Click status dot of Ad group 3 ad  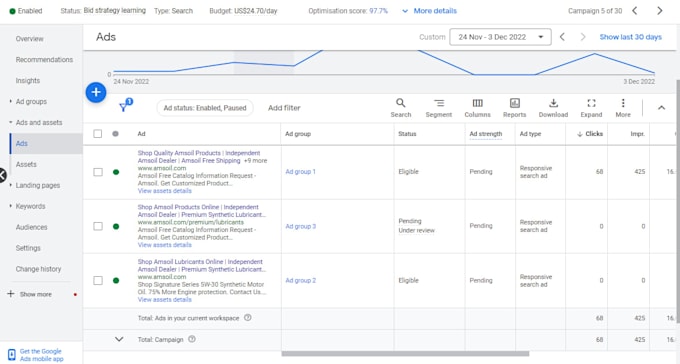click(x=116, y=226)
